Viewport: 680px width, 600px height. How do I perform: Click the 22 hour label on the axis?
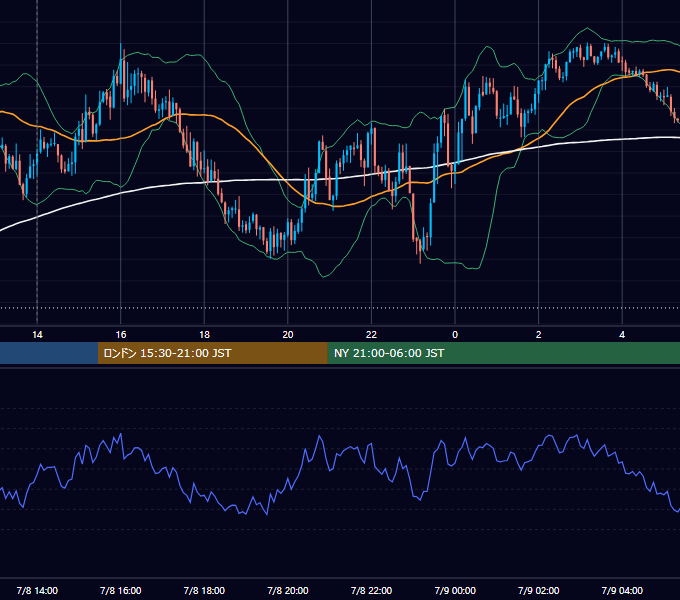371,335
